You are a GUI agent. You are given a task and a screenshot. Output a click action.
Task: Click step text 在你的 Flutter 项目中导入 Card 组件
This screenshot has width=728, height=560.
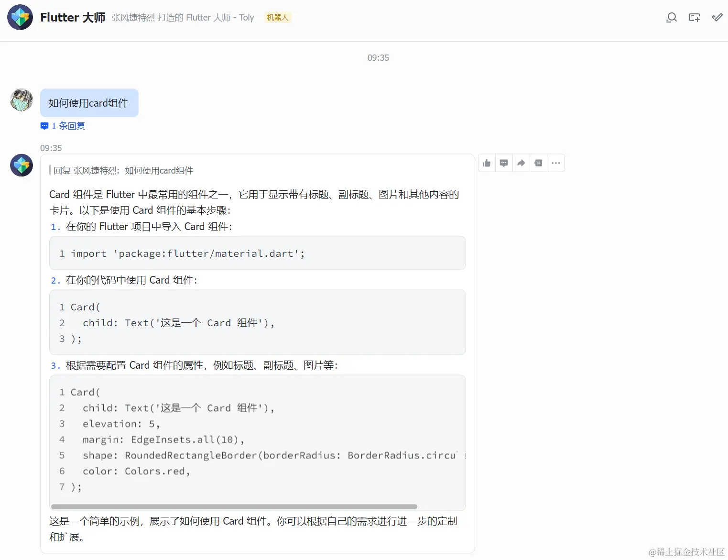click(x=149, y=227)
